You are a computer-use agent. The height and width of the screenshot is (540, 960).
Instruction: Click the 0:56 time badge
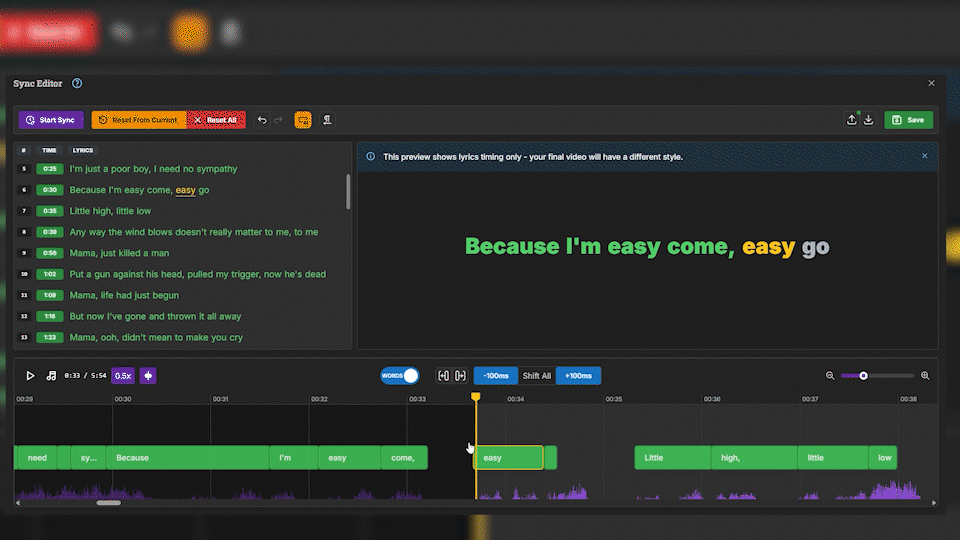[50, 253]
